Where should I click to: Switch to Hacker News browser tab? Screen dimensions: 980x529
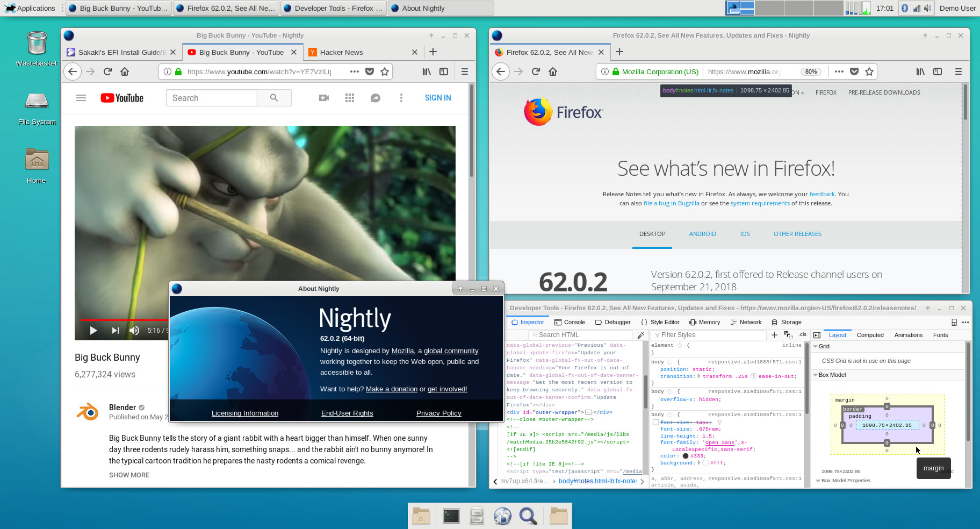coord(362,52)
